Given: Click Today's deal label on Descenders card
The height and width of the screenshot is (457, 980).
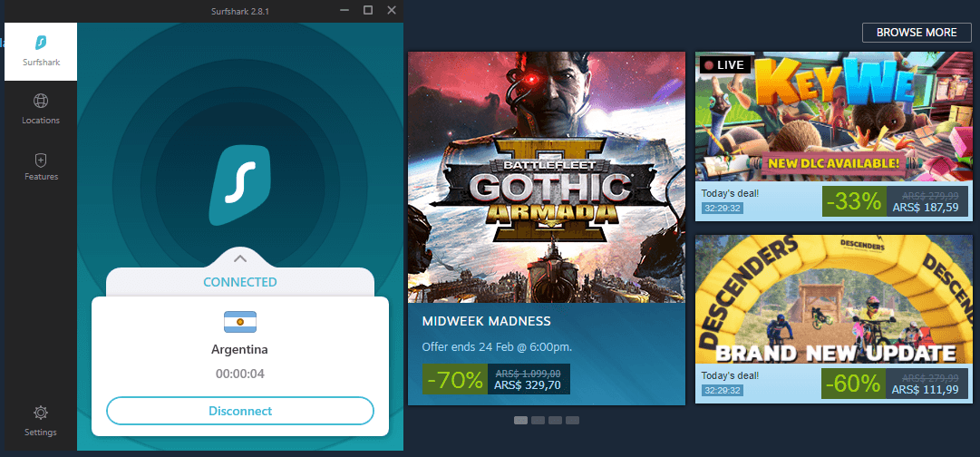Looking at the screenshot, I should (x=730, y=375).
